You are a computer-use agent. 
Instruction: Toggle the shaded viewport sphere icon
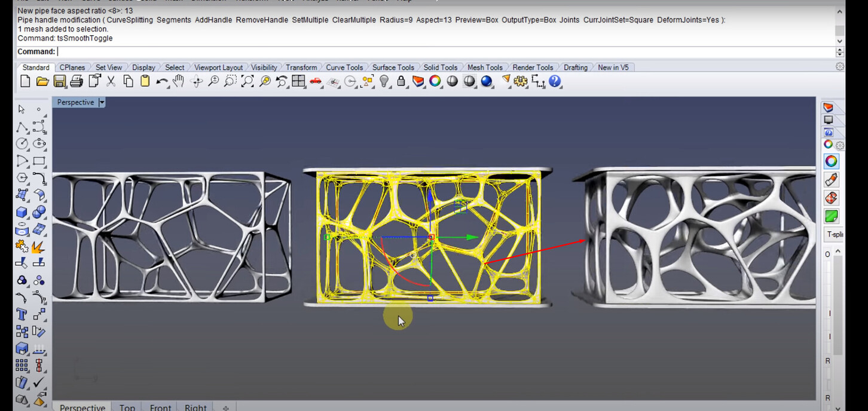point(453,81)
